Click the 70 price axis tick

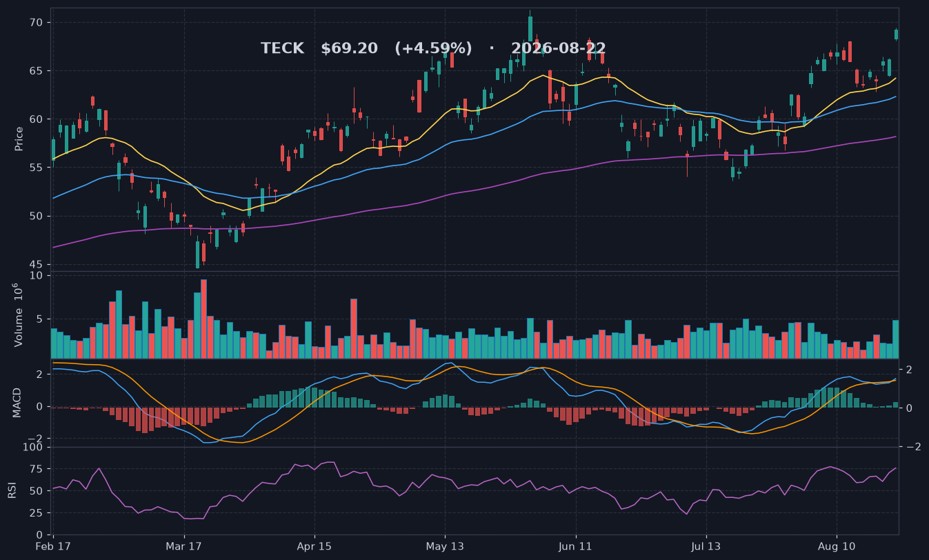tap(36, 23)
